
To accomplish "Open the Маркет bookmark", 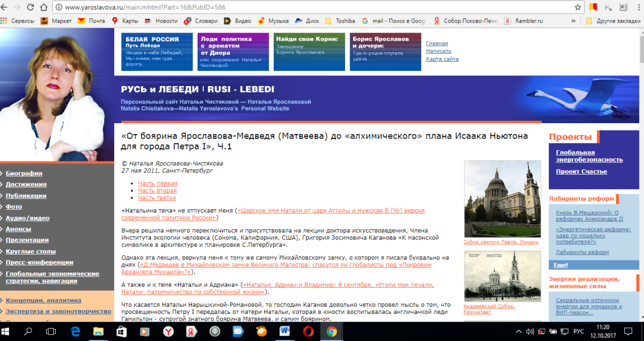I will pyautogui.click(x=56, y=21).
